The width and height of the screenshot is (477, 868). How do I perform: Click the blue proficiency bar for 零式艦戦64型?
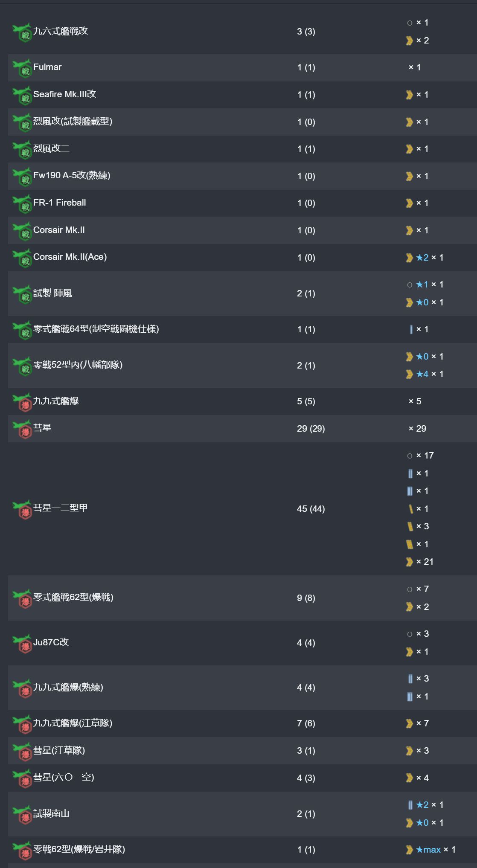[411, 329]
